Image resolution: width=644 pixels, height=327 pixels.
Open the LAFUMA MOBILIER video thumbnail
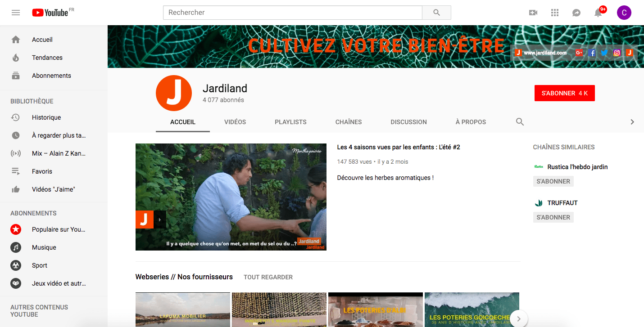tap(183, 309)
